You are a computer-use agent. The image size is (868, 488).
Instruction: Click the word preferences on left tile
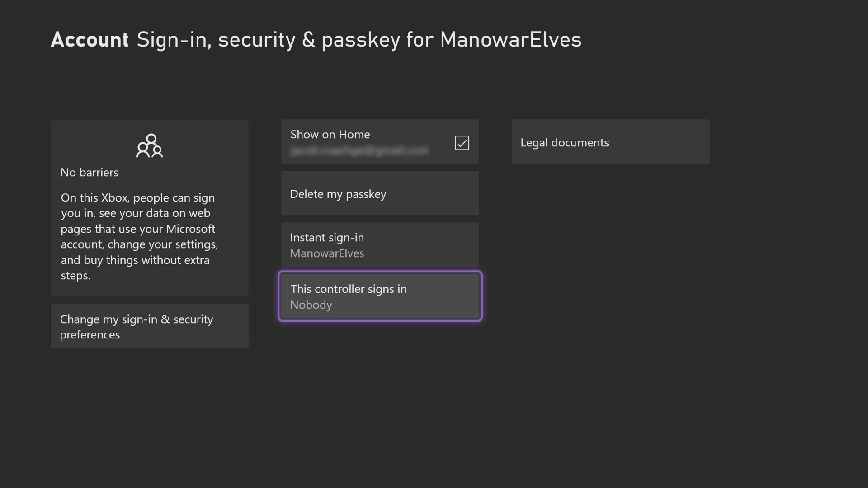90,335
